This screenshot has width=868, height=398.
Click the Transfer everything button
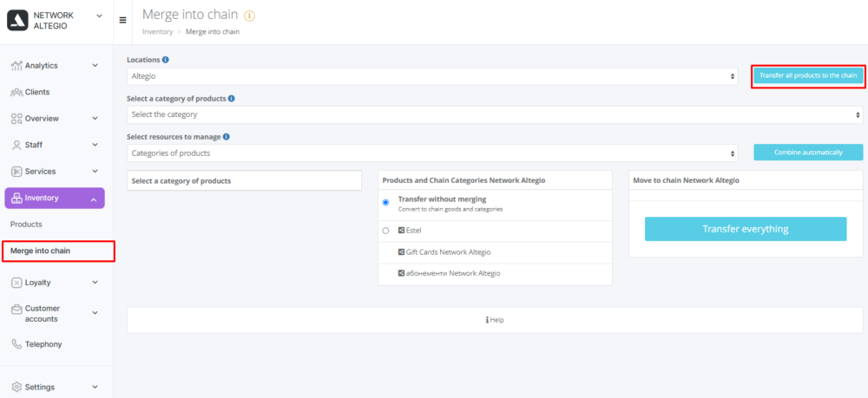746,229
